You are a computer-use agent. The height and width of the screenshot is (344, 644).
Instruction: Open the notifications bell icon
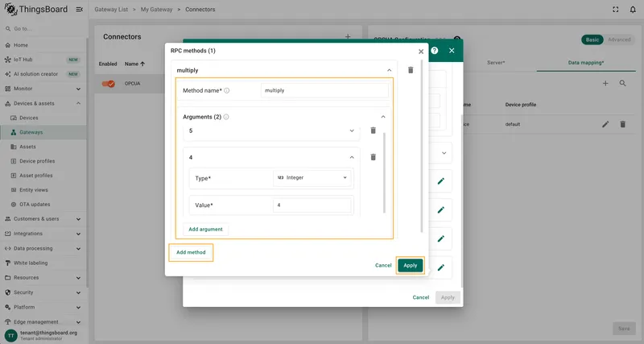(633, 10)
